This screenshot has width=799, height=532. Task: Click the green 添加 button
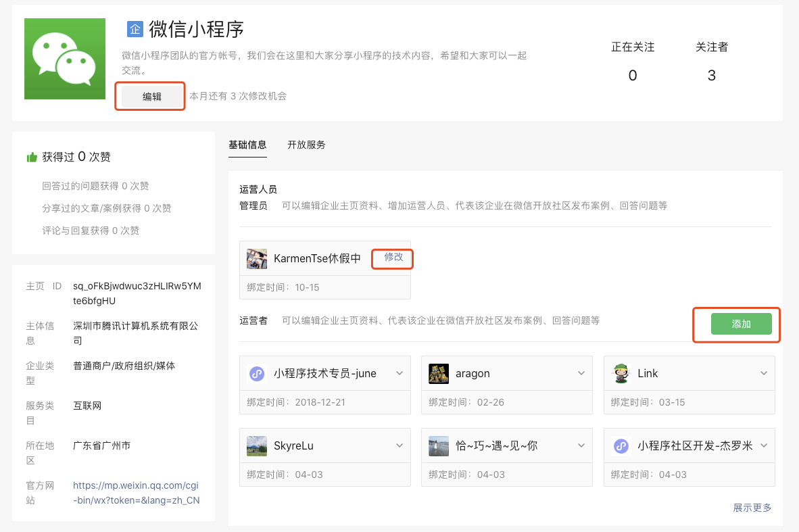point(742,324)
